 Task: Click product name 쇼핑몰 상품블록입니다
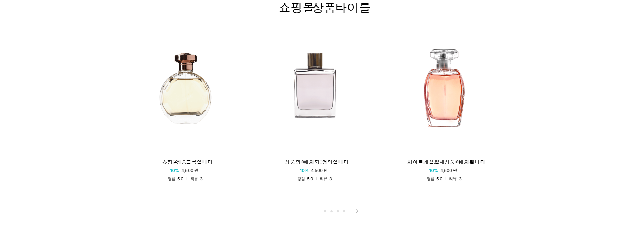187,162
